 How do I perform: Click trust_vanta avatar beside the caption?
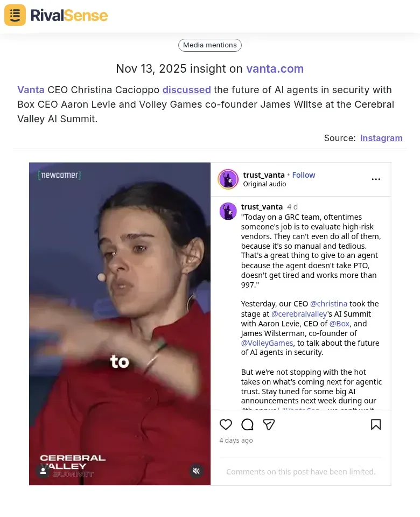coord(228,211)
